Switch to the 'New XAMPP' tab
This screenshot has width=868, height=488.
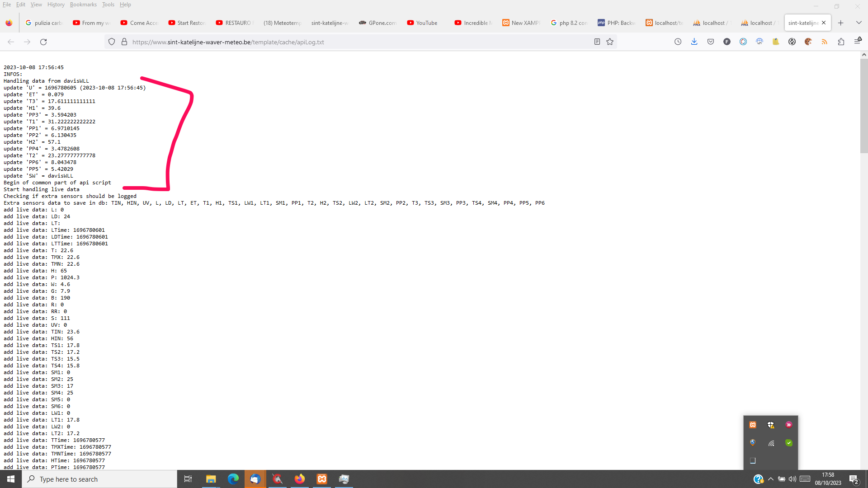click(x=521, y=23)
